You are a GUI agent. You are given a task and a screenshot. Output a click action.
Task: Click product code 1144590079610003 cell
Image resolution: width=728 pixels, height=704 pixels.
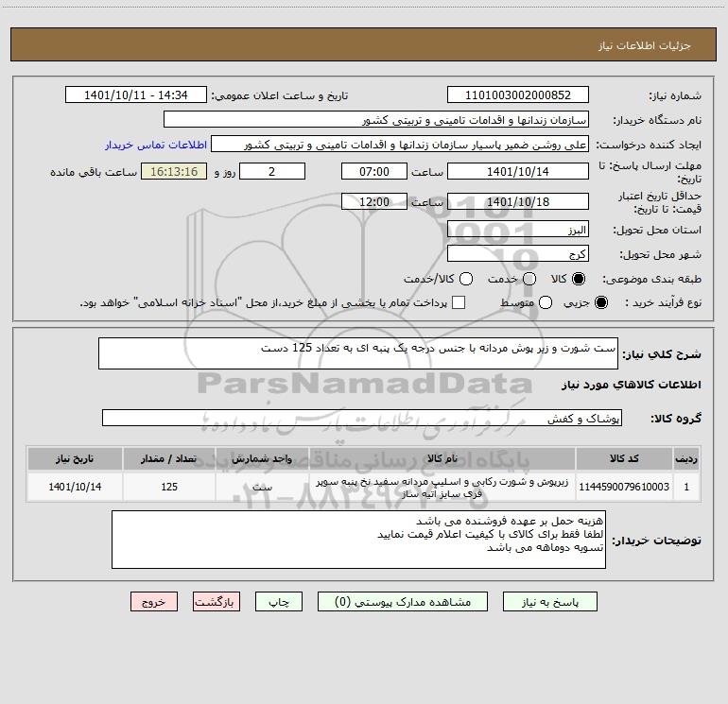[x=624, y=487]
